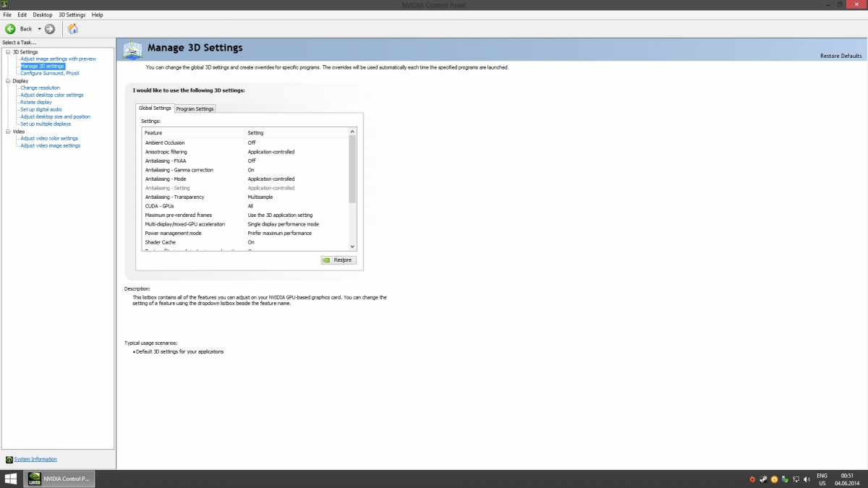Viewport: 868px width, 488px height.
Task: Select Manage 3D settings in the task tree
Action: (43, 66)
